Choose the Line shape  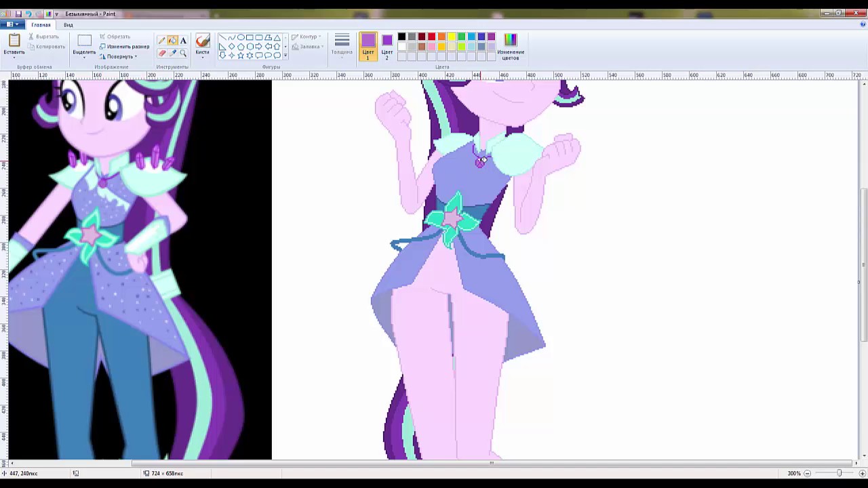coord(222,37)
